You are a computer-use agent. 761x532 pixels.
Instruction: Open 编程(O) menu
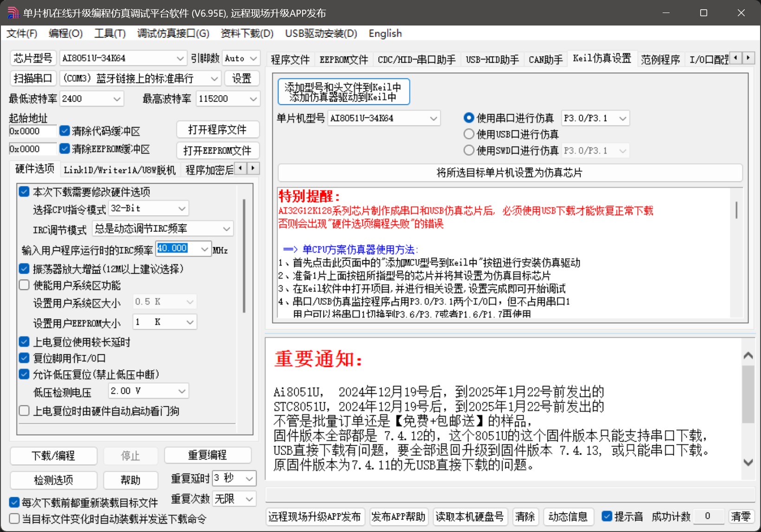coord(65,33)
